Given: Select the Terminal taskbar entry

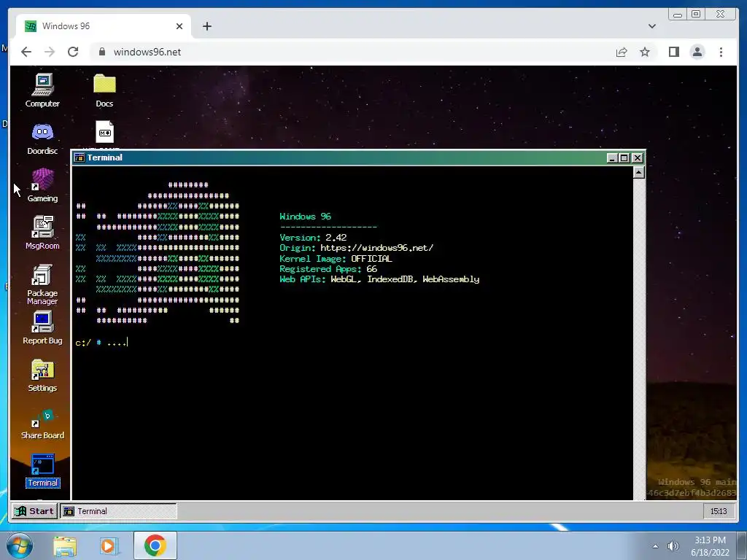Looking at the screenshot, I should pos(118,511).
